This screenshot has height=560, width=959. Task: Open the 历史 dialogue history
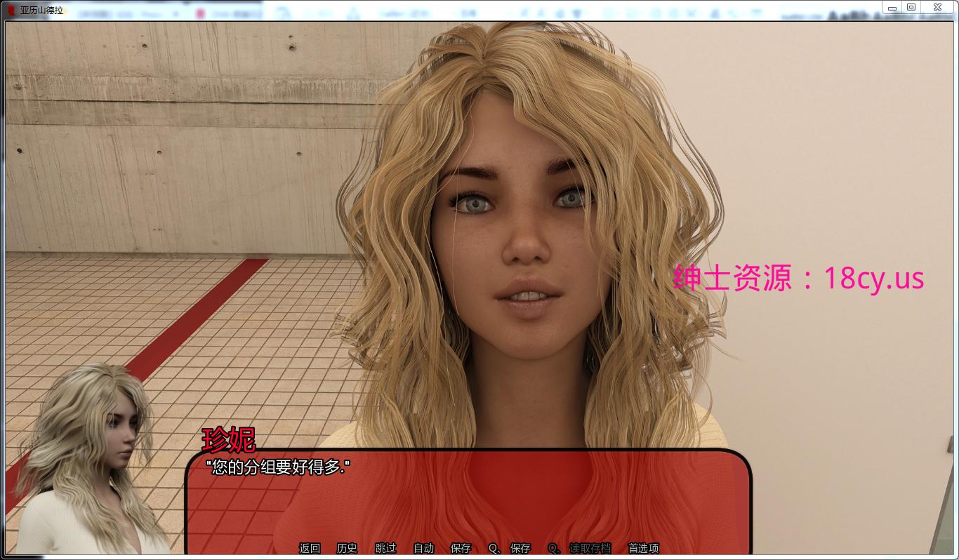[x=347, y=548]
